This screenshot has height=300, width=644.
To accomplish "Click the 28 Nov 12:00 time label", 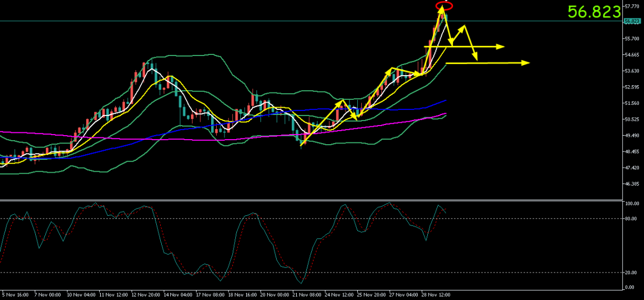I will click(x=437, y=294).
